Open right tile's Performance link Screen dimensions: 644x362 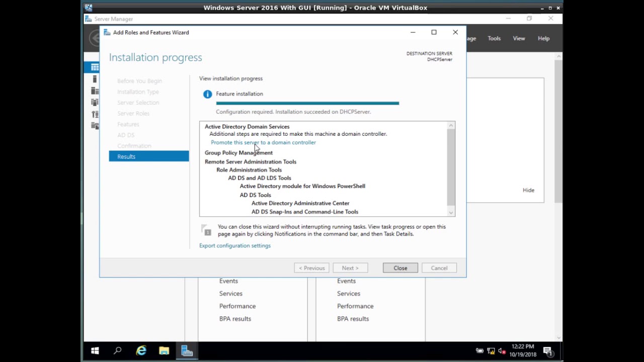pos(355,306)
